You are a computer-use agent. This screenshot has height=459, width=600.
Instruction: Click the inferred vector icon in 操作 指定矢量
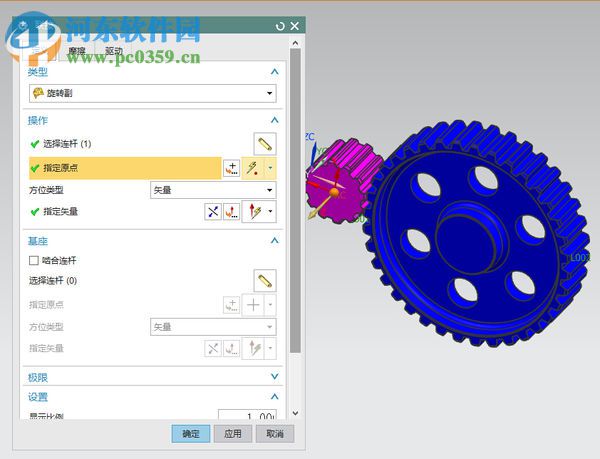pos(254,212)
